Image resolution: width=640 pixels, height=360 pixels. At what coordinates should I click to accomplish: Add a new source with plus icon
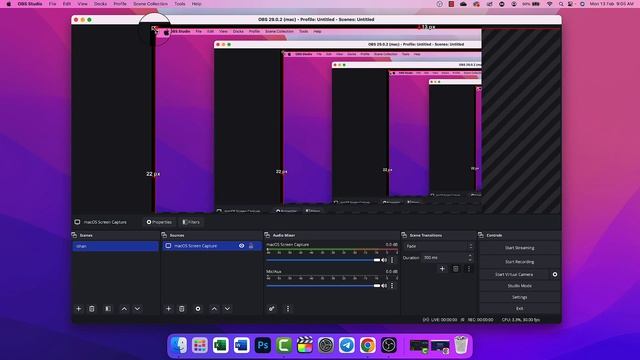pyautogui.click(x=168, y=309)
